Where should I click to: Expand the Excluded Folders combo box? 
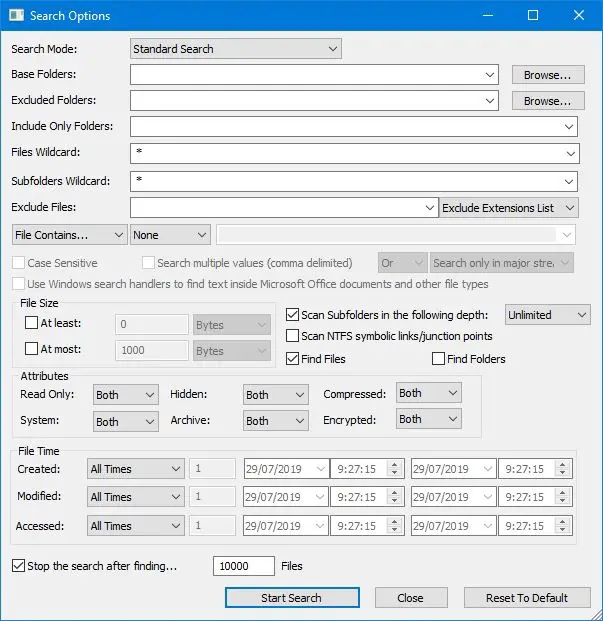pos(490,101)
